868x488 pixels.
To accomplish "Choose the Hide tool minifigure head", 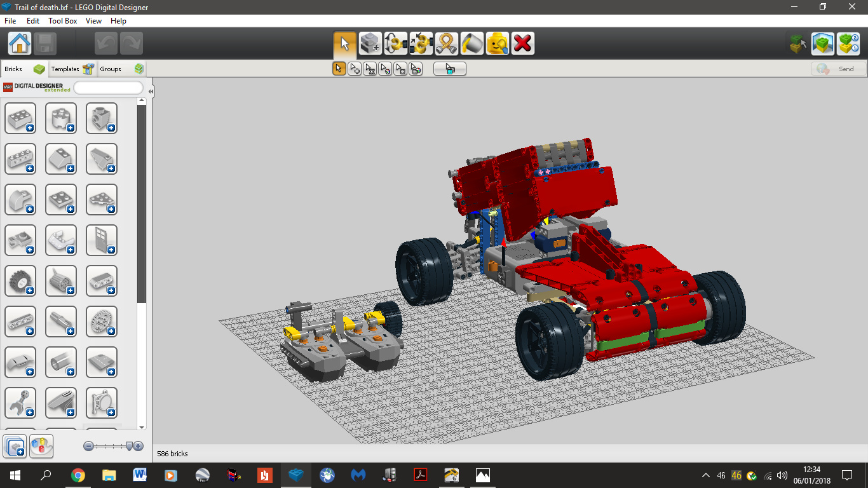I will pyautogui.click(x=498, y=43).
